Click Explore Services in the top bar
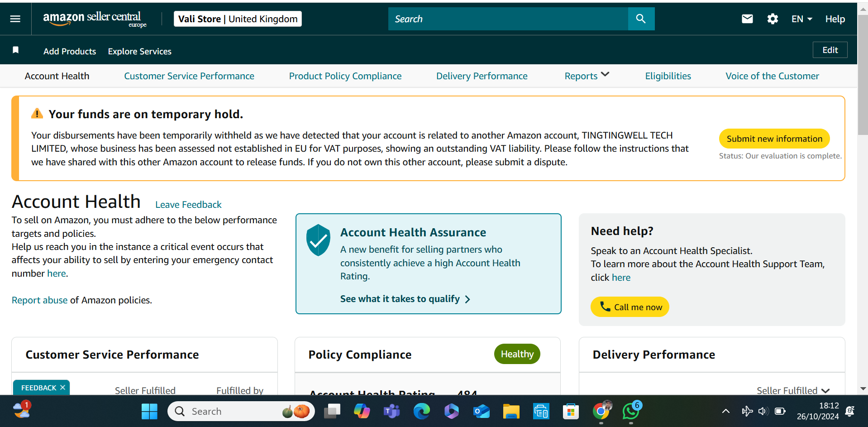 (139, 51)
